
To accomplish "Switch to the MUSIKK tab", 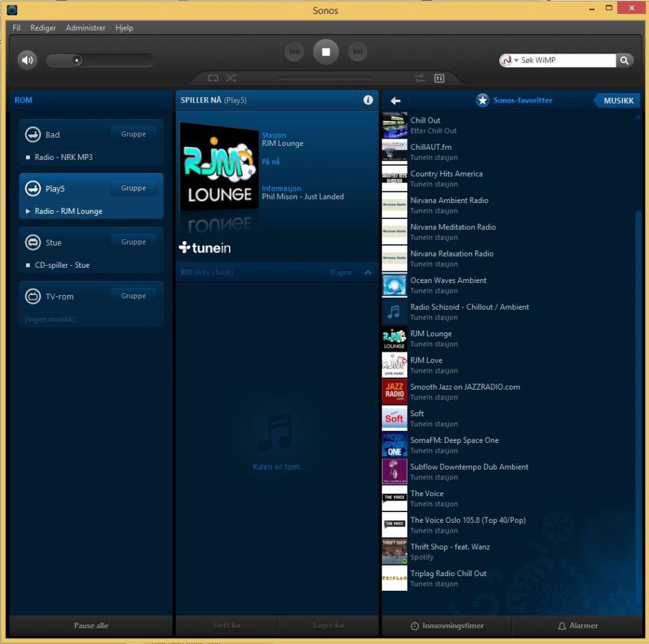I will click(618, 101).
